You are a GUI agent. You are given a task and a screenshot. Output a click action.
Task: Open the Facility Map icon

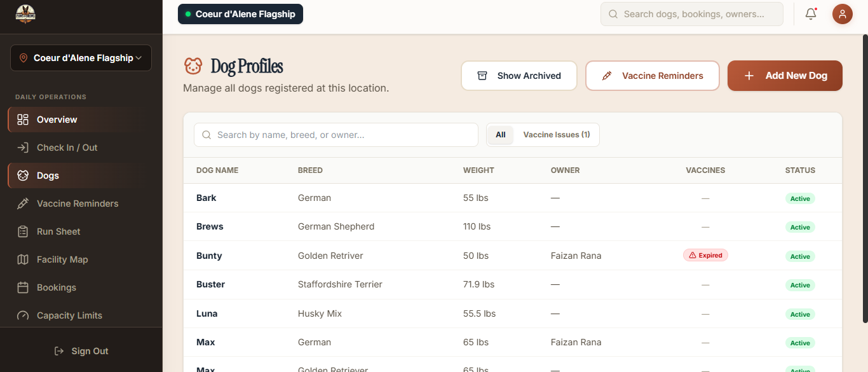click(24, 259)
